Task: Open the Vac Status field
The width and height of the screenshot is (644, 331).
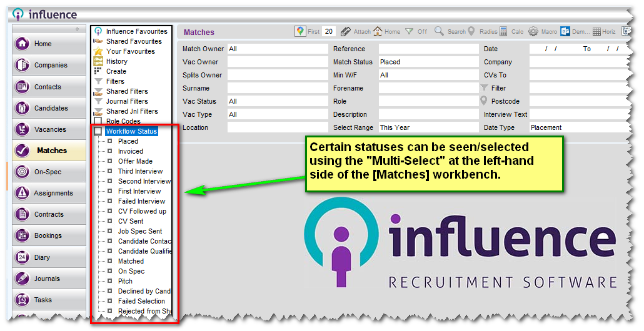Action: (278, 101)
